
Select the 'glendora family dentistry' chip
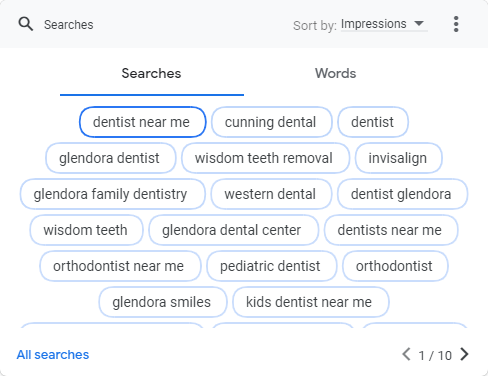tap(112, 194)
